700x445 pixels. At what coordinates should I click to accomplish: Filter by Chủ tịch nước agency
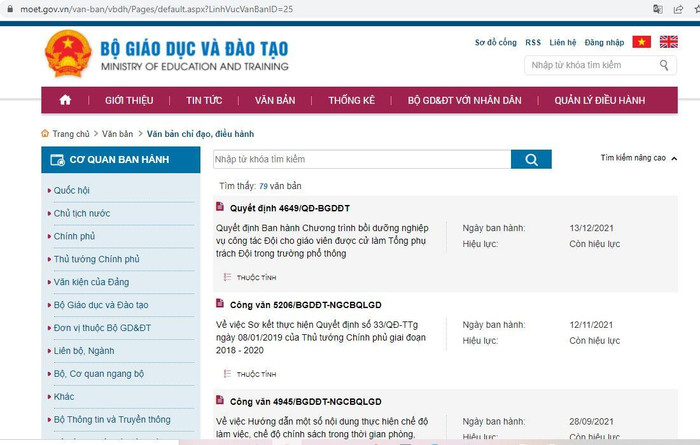click(82, 213)
